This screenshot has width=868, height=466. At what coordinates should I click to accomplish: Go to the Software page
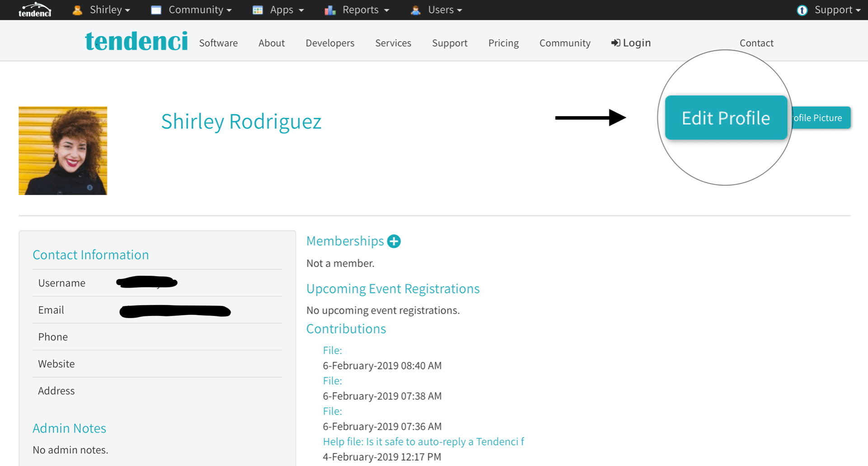(218, 43)
